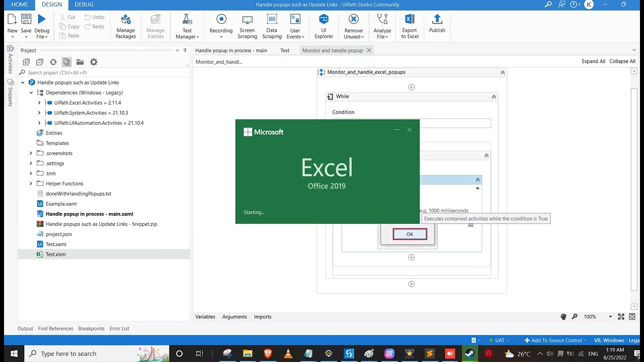
Task: Expand UiPath.System.Activities dependency
Action: click(39, 113)
